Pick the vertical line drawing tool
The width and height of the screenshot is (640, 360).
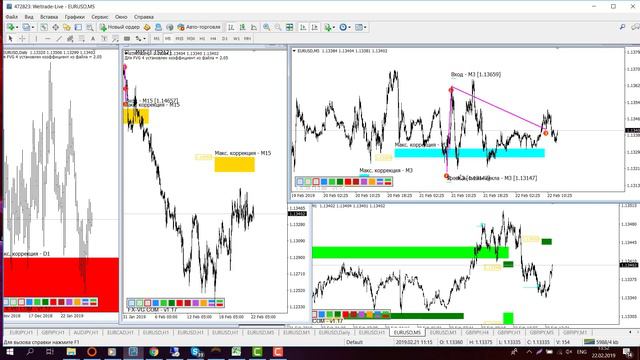(36, 39)
